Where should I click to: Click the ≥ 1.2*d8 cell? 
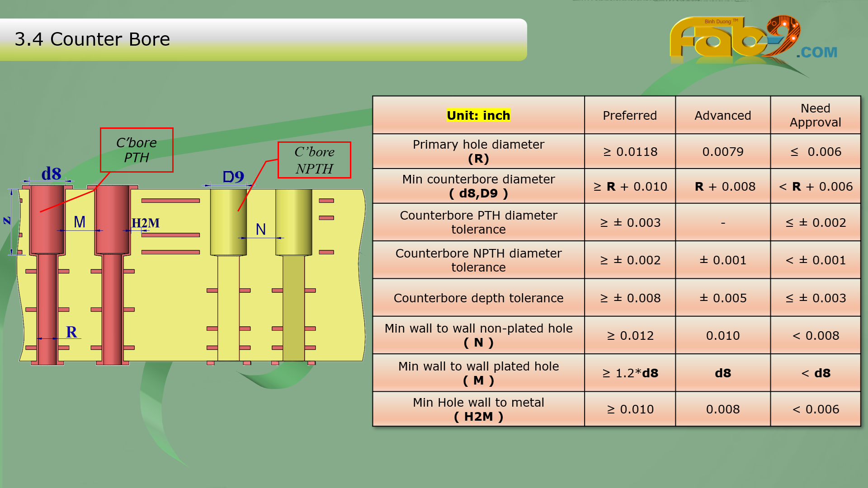click(630, 373)
